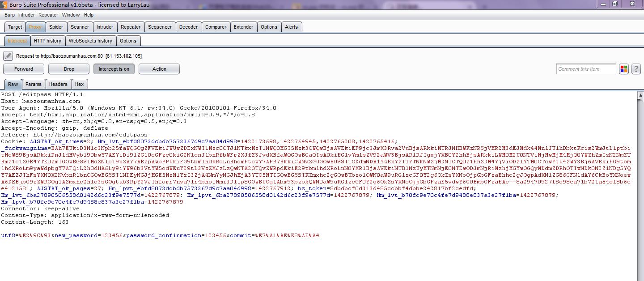
Task: Click the POST /editpass HTTP/1.1 line
Action: click(x=42, y=94)
